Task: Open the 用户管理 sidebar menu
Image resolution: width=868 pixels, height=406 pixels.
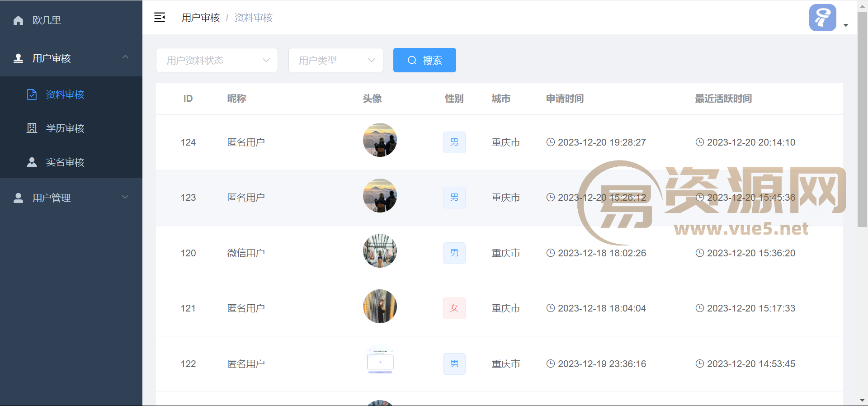Action: [71, 198]
